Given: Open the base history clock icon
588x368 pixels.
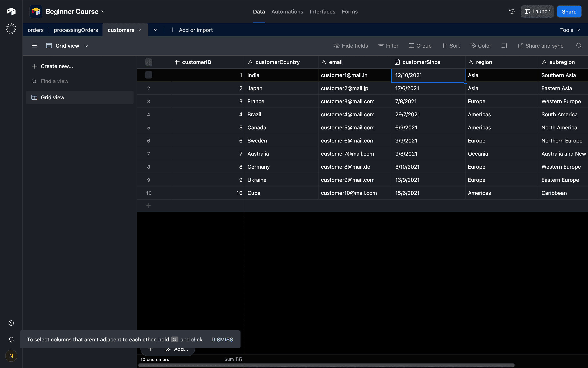Looking at the screenshot, I should pyautogui.click(x=512, y=11).
